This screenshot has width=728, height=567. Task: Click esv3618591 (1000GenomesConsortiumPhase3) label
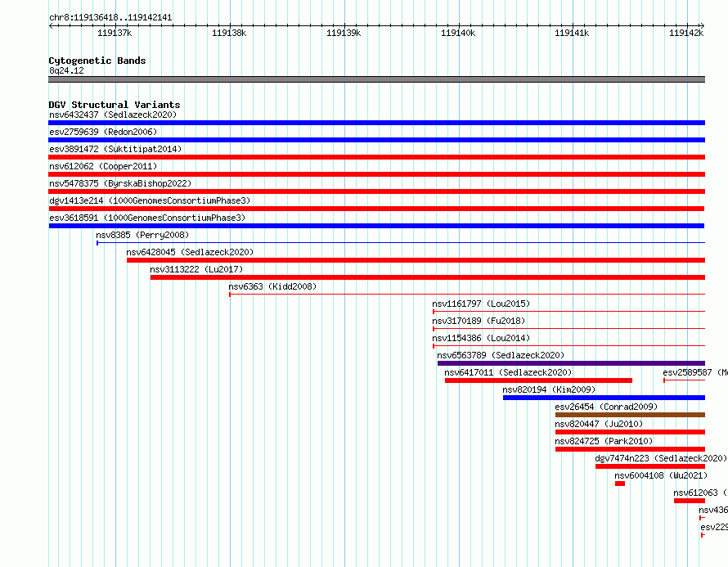tap(147, 218)
